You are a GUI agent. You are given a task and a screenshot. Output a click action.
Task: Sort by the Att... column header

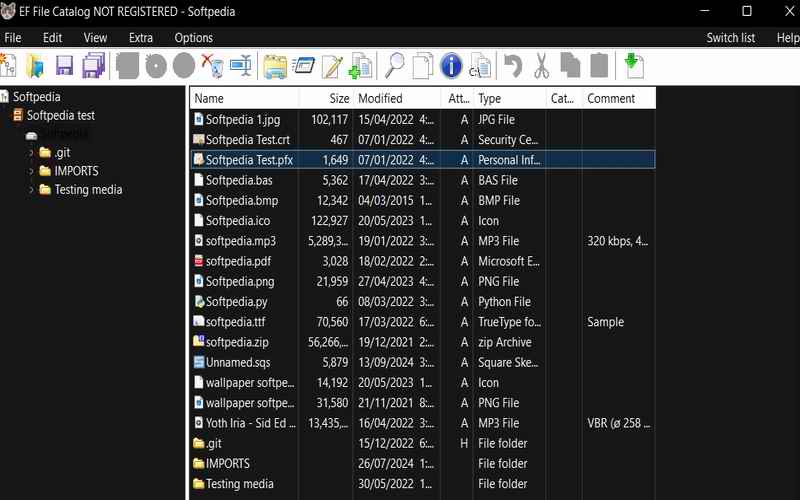pos(458,98)
